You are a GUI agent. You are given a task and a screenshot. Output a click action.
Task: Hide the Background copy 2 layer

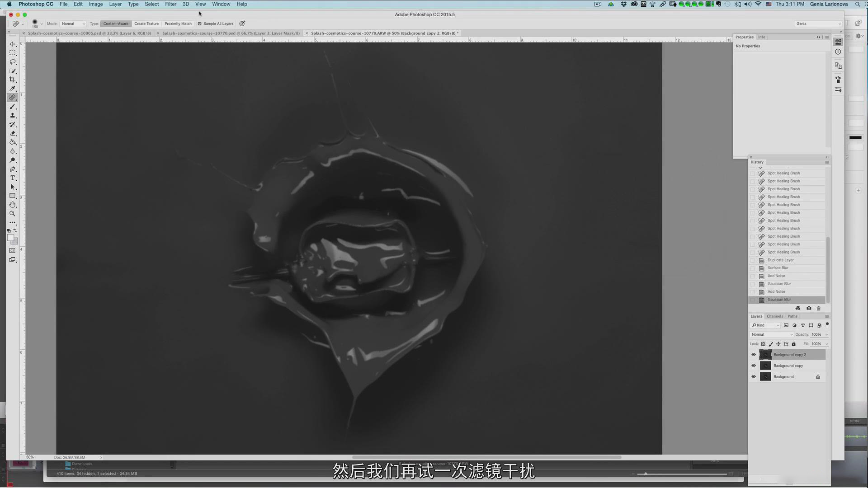[x=754, y=355]
